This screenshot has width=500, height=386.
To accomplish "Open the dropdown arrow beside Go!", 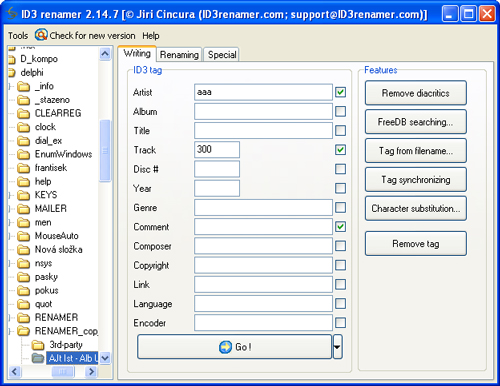I will [x=337, y=347].
